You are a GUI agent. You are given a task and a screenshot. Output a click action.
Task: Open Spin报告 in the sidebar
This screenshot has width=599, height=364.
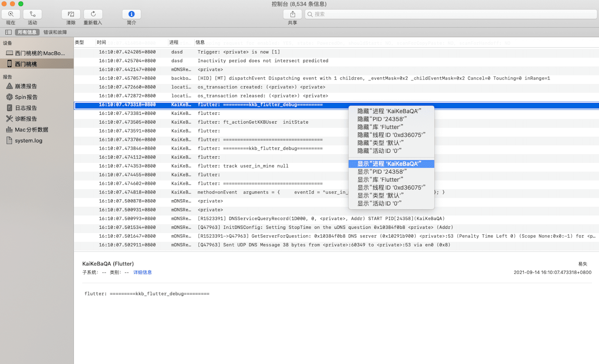point(26,97)
